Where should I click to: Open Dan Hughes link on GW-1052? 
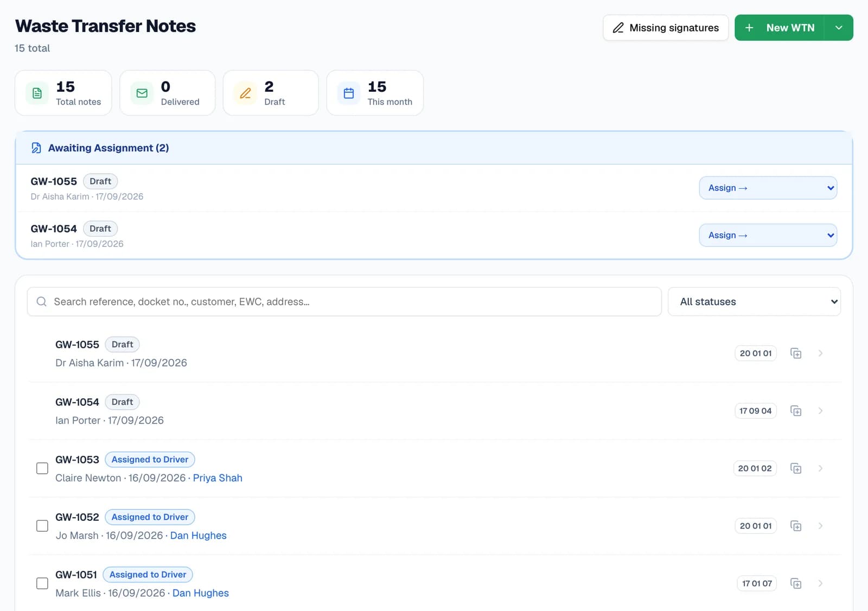199,536
